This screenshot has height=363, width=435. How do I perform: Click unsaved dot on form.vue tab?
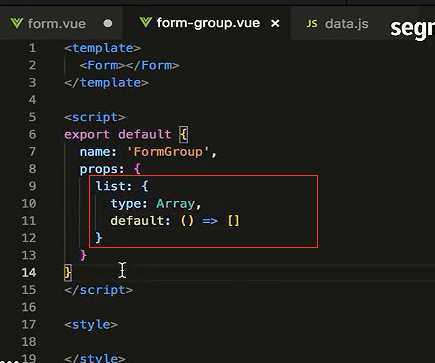tap(108, 24)
